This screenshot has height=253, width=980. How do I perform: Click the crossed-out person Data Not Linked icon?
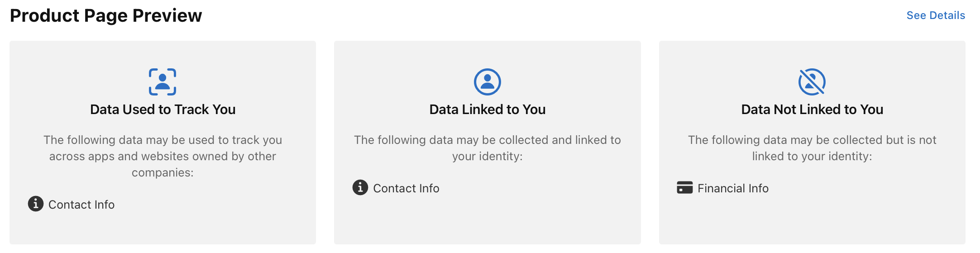[x=812, y=82]
